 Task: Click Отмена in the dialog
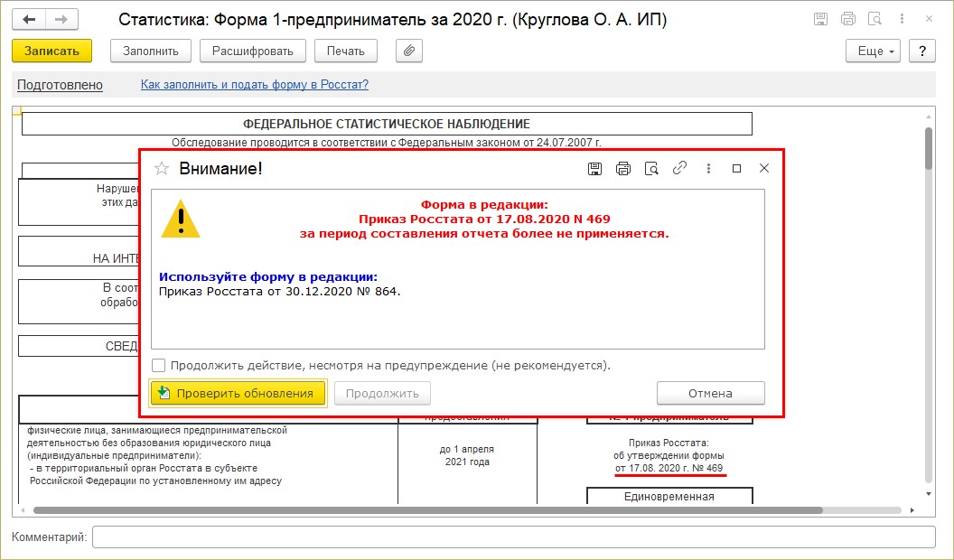pos(711,394)
